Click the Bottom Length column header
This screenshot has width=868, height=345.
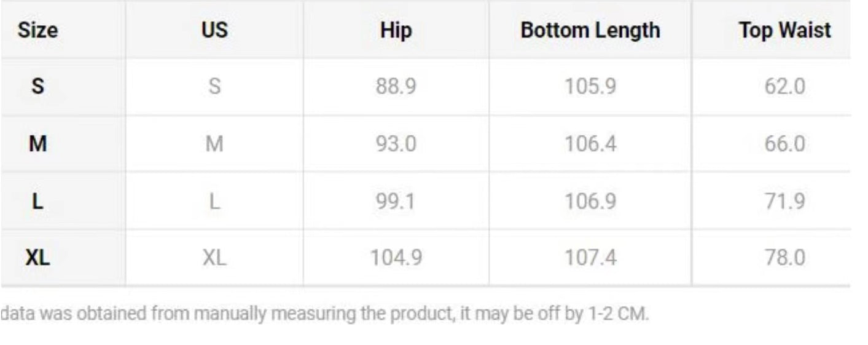pyautogui.click(x=590, y=30)
